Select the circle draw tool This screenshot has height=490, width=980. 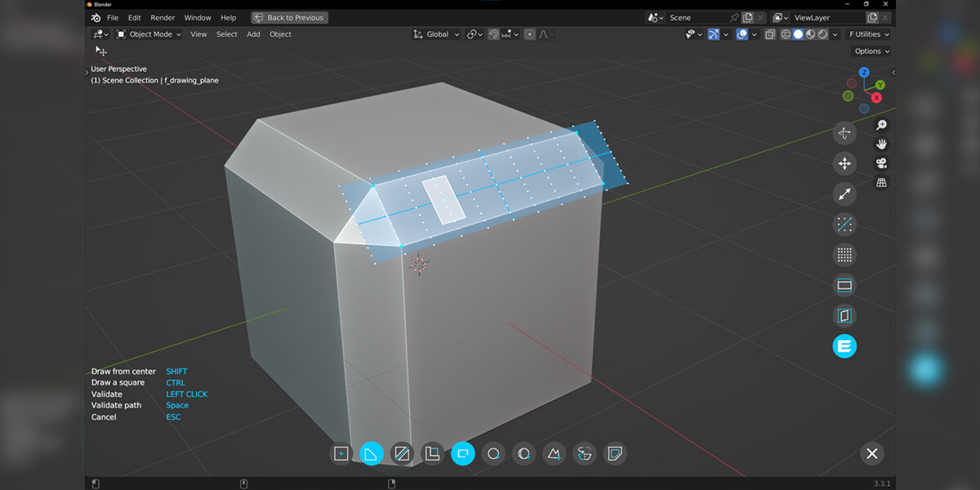(x=493, y=453)
